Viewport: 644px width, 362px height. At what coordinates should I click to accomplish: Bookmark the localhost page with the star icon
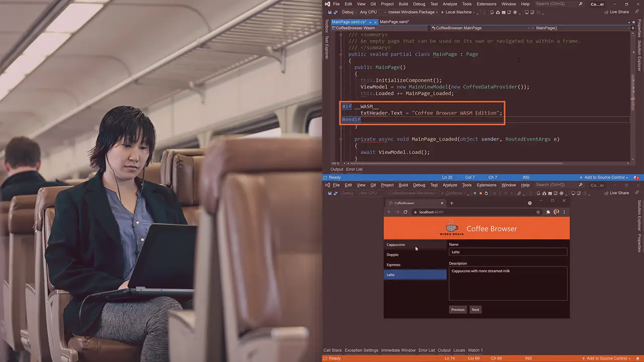pos(538,212)
